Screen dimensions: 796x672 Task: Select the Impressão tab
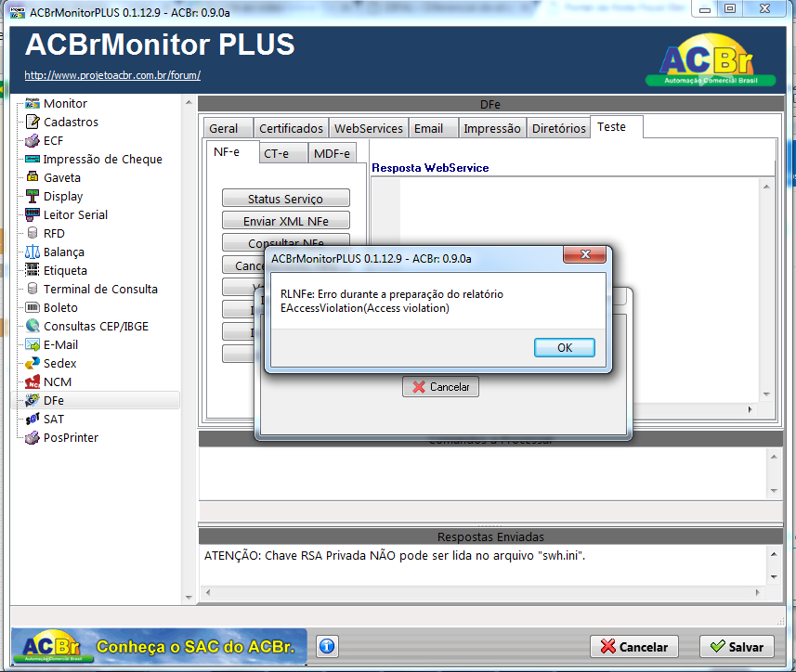(x=492, y=128)
